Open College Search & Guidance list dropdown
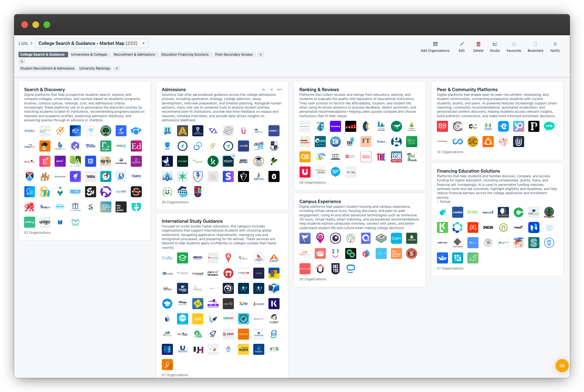584x392 pixels. (x=144, y=43)
